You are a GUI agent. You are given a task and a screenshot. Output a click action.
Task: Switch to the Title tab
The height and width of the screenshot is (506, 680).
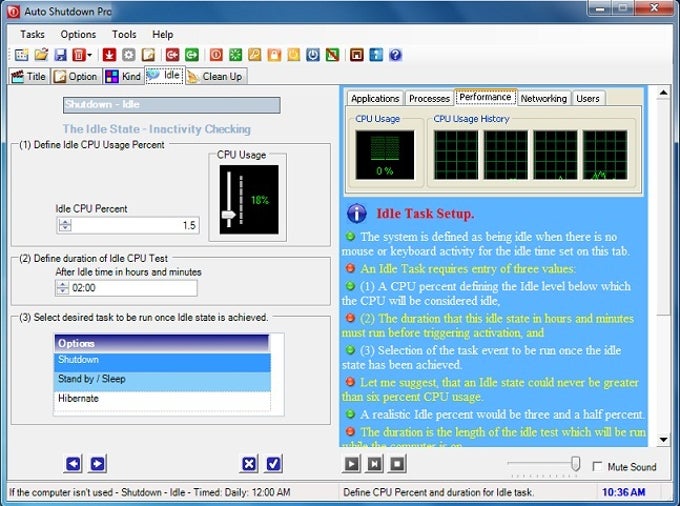click(29, 77)
